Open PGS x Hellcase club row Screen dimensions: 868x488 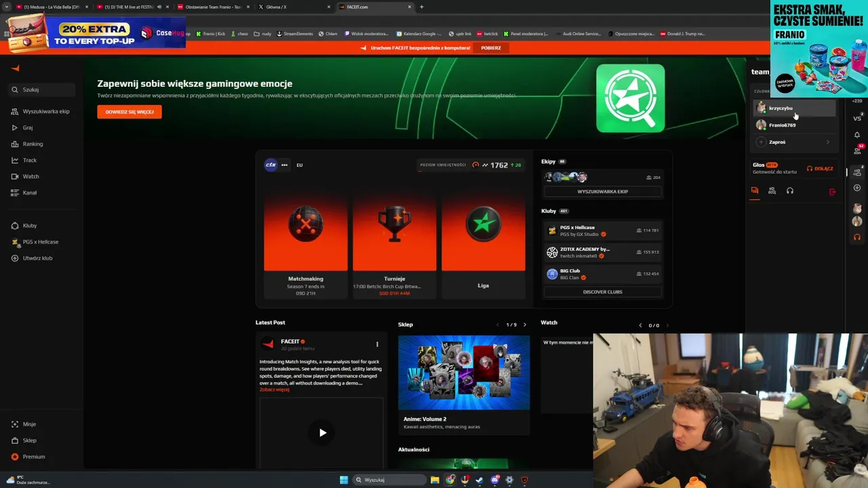click(x=602, y=230)
